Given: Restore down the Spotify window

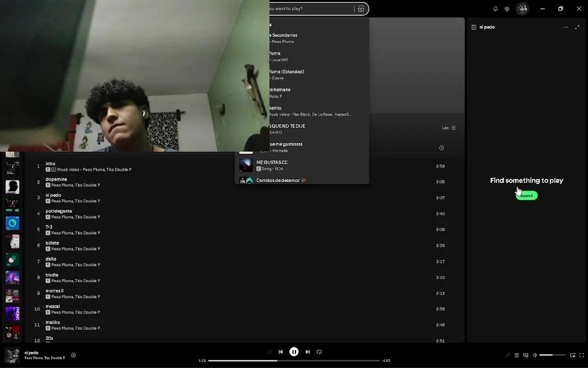Looking at the screenshot, I should 560,9.
